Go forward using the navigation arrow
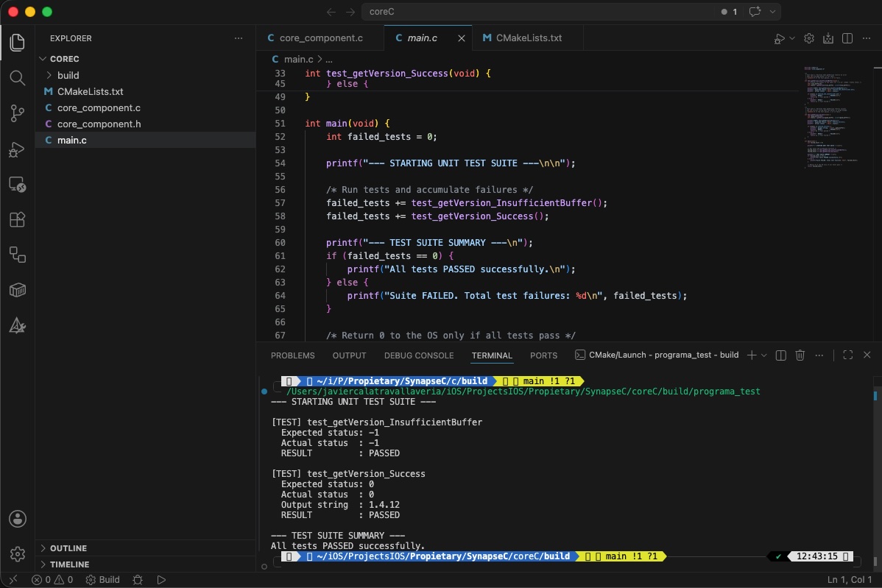Image resolution: width=882 pixels, height=588 pixels. tap(350, 12)
